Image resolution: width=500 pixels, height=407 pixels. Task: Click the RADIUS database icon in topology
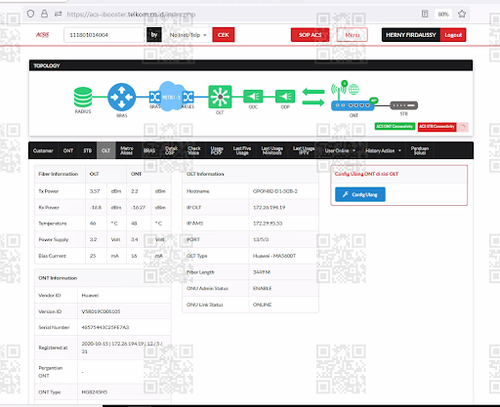[x=83, y=97]
